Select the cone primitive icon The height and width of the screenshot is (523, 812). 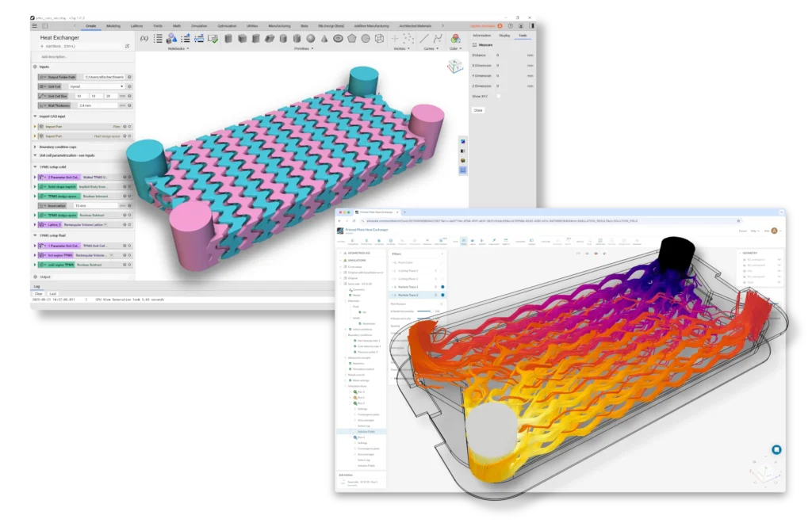pos(324,39)
